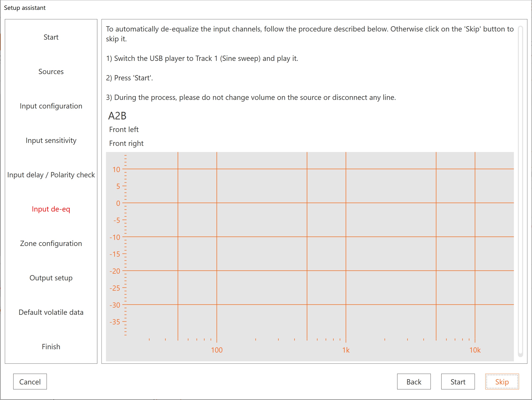Image resolution: width=532 pixels, height=400 pixels.
Task: Click the Start button at bottom
Action: (457, 382)
